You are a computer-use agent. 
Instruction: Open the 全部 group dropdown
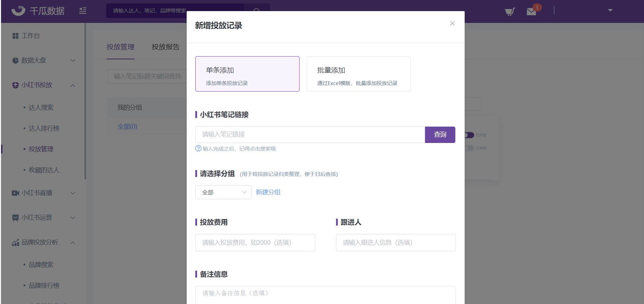[223, 192]
